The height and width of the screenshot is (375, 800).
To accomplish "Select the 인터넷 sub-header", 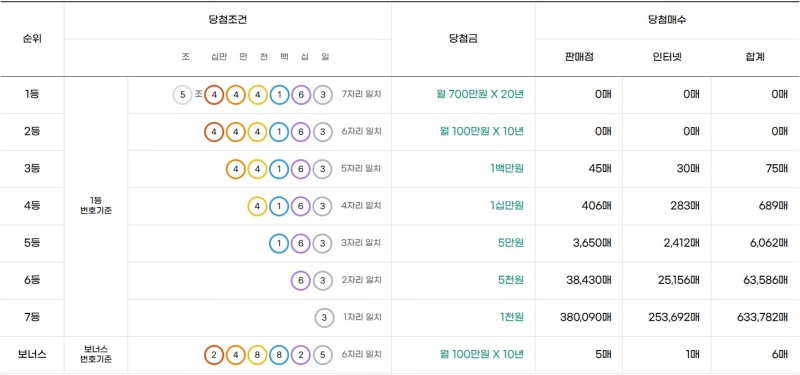I will click(x=667, y=58).
